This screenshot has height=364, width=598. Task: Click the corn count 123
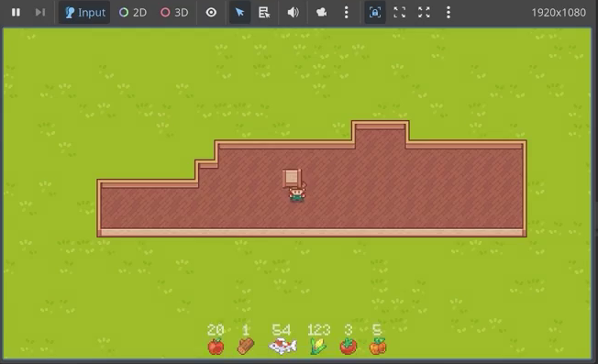click(319, 330)
